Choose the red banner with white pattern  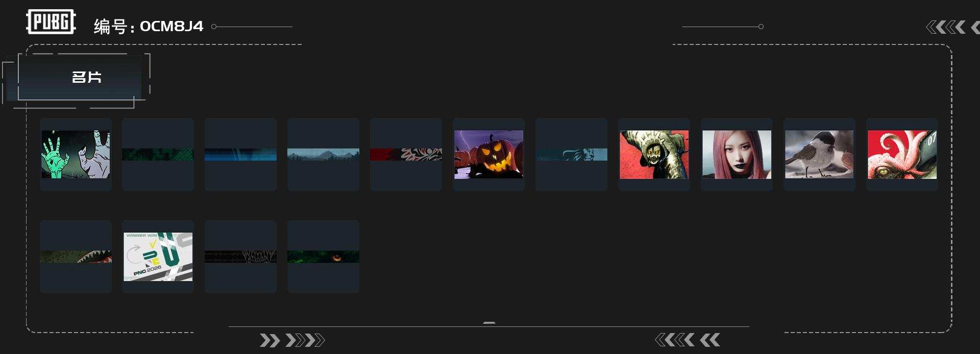406,154
